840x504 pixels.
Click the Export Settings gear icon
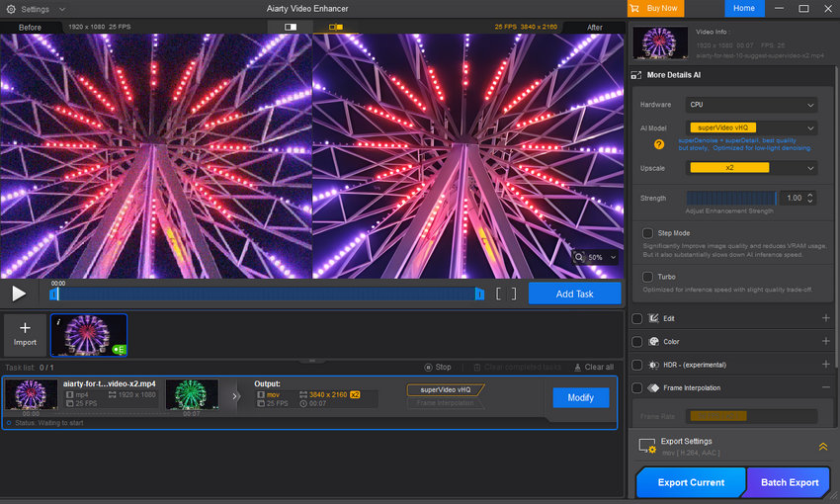point(647,446)
